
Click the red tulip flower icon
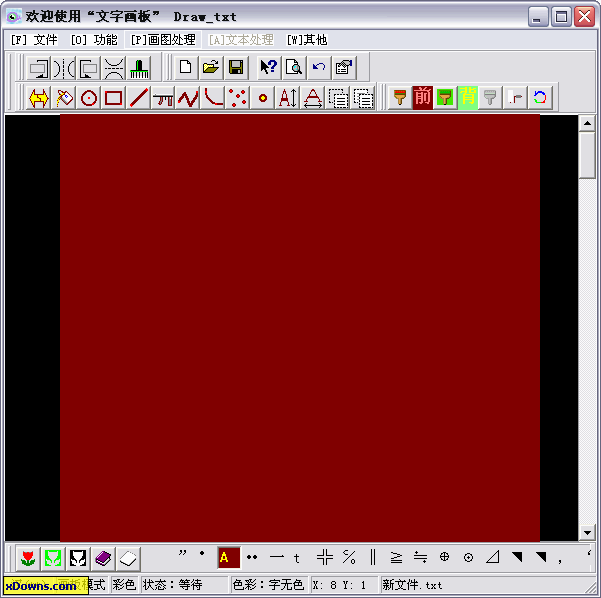click(x=28, y=558)
